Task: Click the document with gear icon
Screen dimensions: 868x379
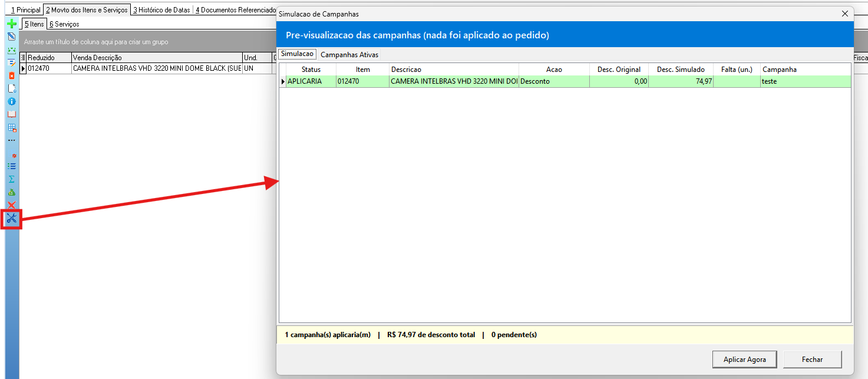Action: point(11,88)
